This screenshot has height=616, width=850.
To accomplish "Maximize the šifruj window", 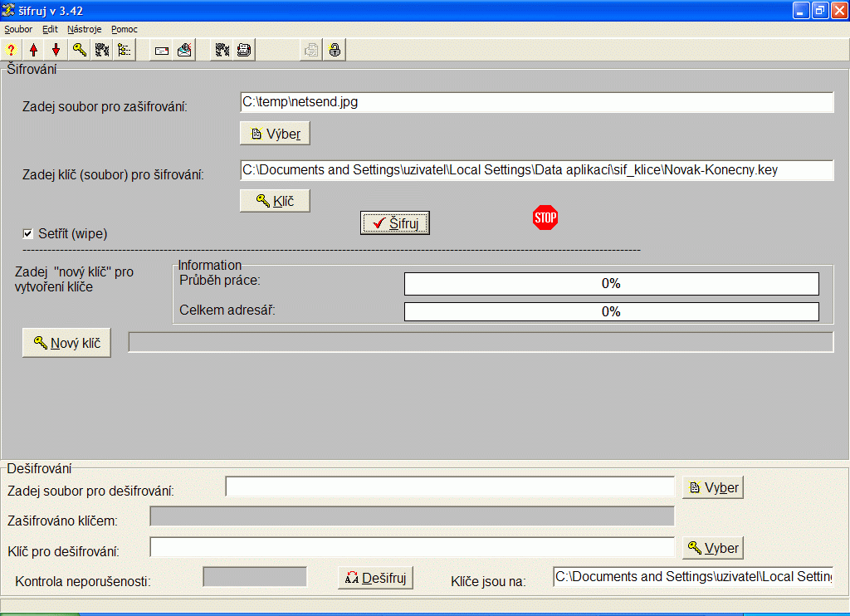I will point(820,10).
